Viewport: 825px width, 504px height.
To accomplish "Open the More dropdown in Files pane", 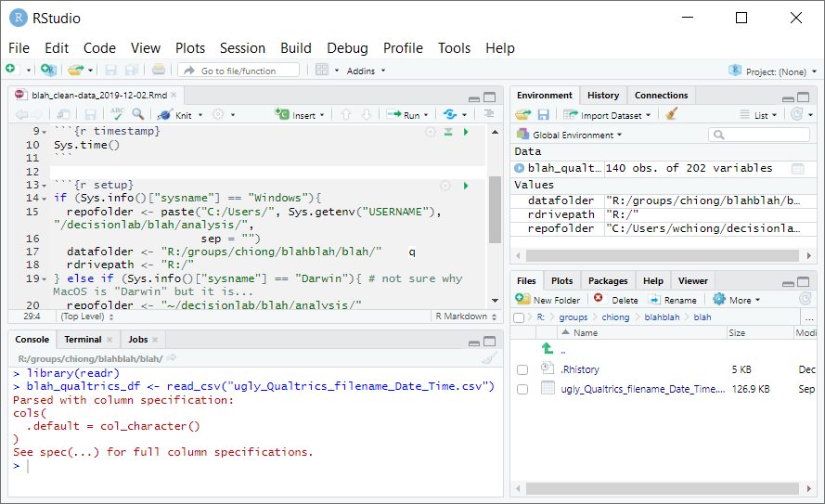I will 737,300.
